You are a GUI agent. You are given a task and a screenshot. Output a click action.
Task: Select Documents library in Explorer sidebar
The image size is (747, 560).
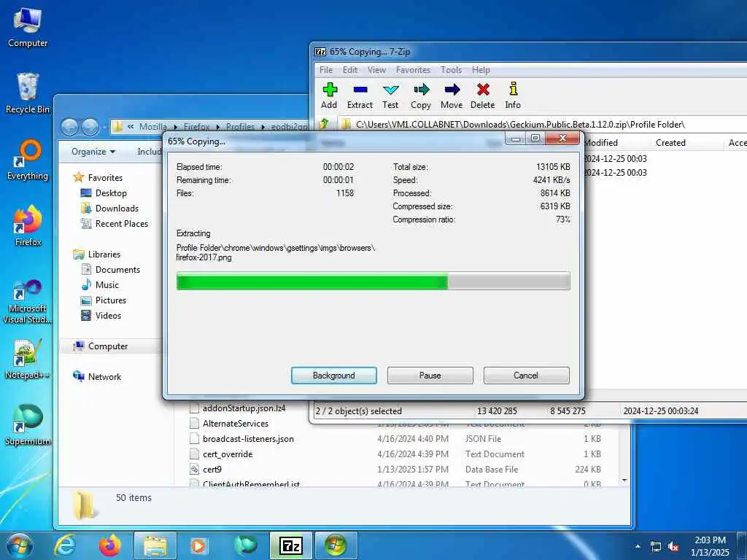[x=117, y=270]
